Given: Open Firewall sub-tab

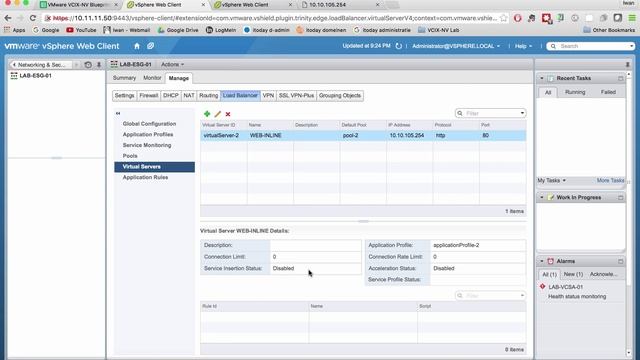Looking at the screenshot, I should 149,96.
